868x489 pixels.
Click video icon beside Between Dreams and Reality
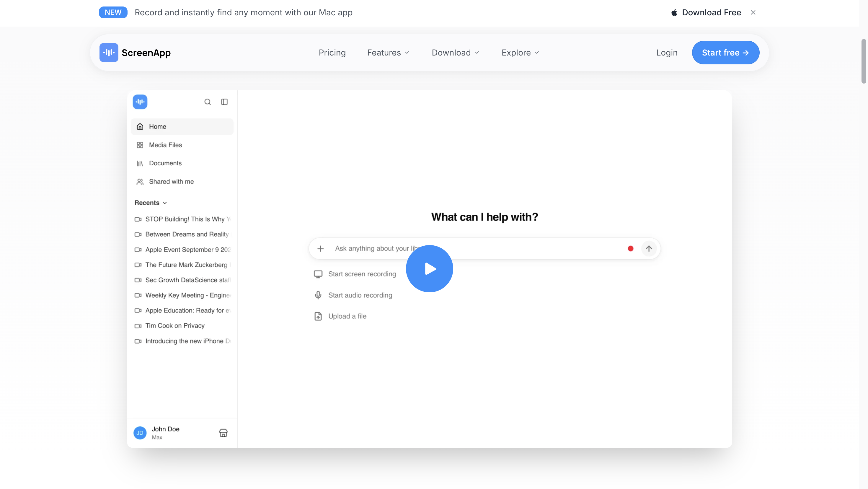coord(138,234)
